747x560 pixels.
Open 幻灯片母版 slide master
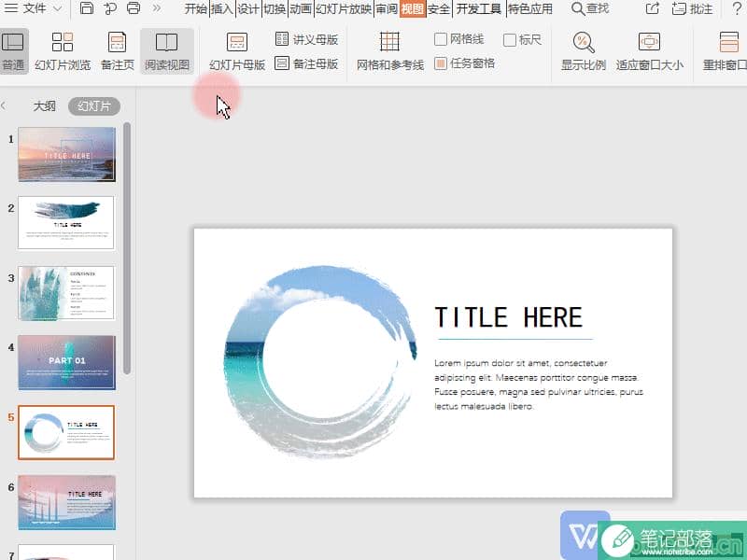point(237,51)
